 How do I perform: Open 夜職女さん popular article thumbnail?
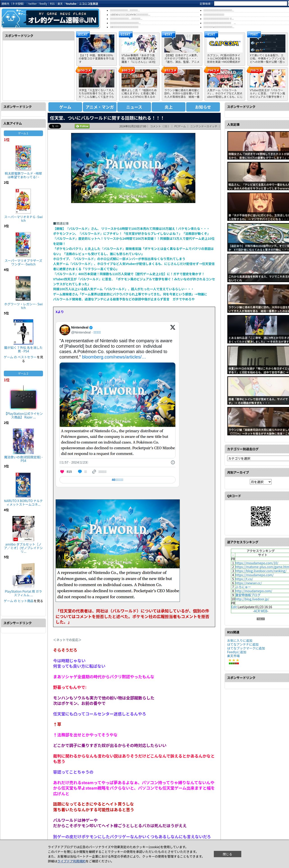point(258,146)
